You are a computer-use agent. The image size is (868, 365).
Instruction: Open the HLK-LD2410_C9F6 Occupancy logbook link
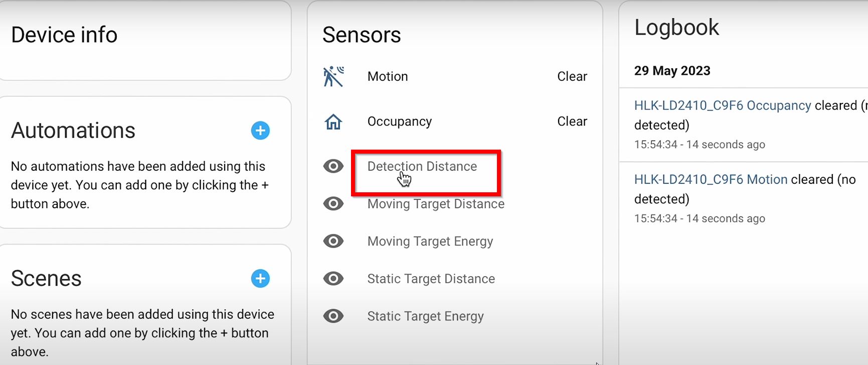(723, 105)
